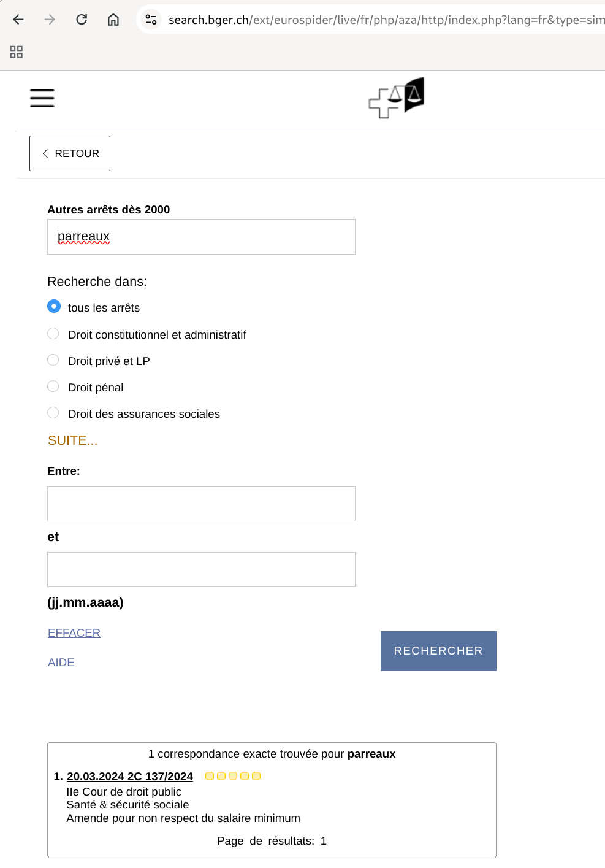
Task: Click the RECHERCHER button
Action: tap(438, 651)
